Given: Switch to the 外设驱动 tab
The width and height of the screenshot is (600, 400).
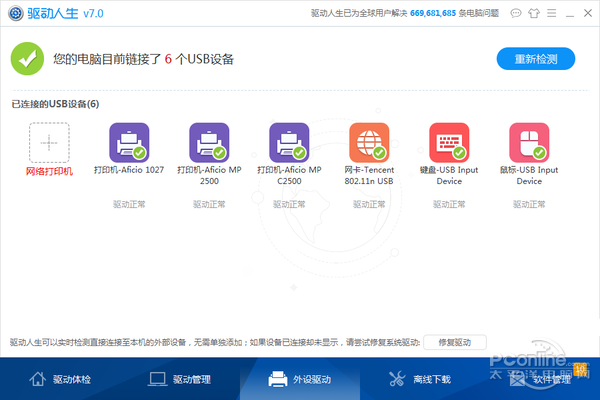Looking at the screenshot, I should 300,379.
